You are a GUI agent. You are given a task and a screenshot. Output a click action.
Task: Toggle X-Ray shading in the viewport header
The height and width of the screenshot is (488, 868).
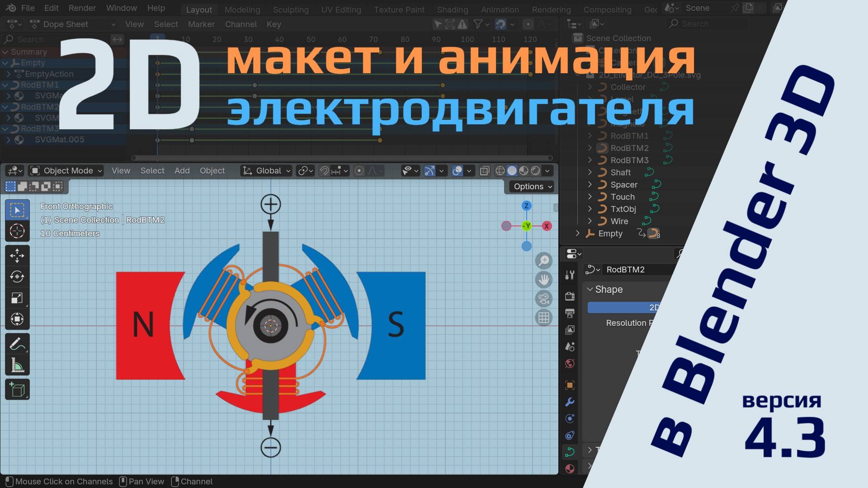pyautogui.click(x=484, y=171)
